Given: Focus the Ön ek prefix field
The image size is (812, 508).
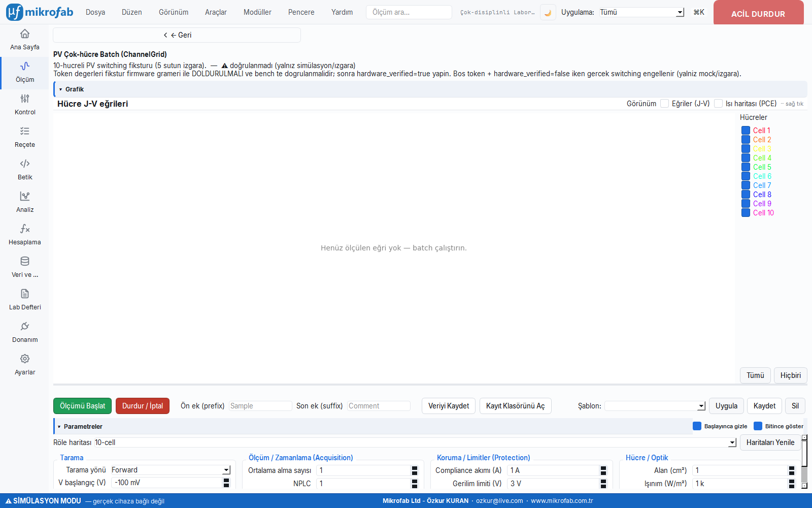Looking at the screenshot, I should point(260,406).
